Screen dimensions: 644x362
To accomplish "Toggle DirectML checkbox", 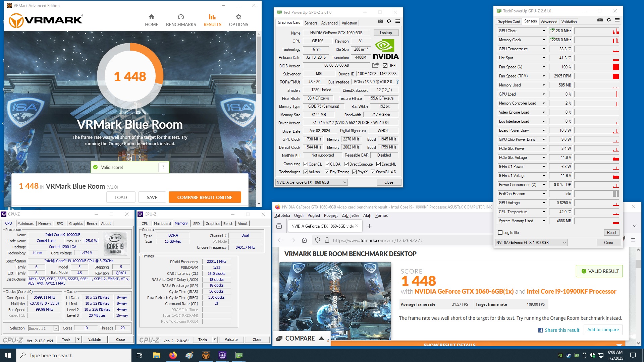I will pyautogui.click(x=378, y=164).
